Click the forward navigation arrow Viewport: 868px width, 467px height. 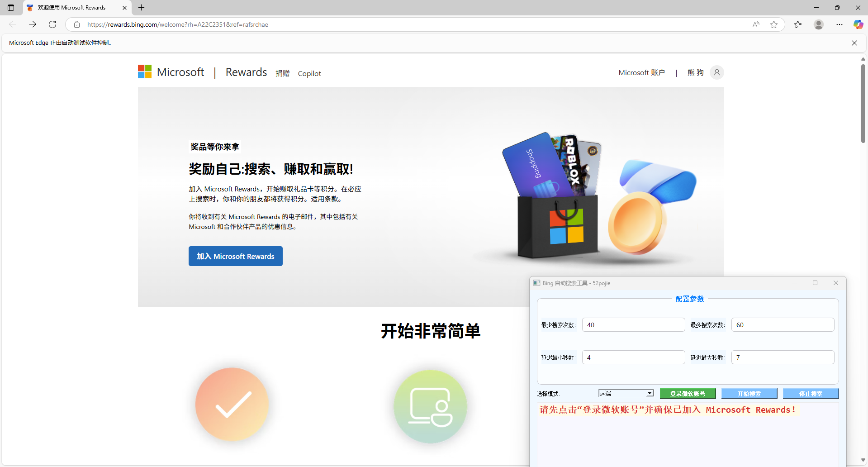tap(33, 24)
